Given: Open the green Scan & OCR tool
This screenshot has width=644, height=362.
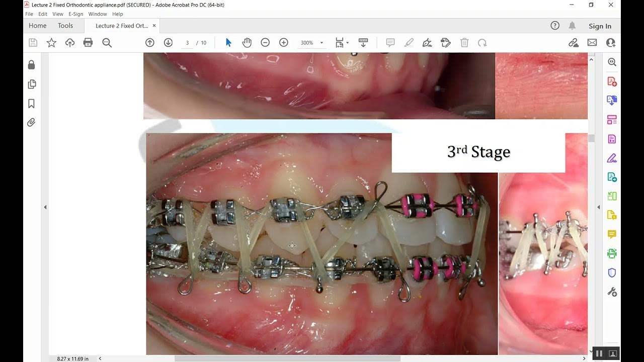Looking at the screenshot, I should (x=612, y=253).
